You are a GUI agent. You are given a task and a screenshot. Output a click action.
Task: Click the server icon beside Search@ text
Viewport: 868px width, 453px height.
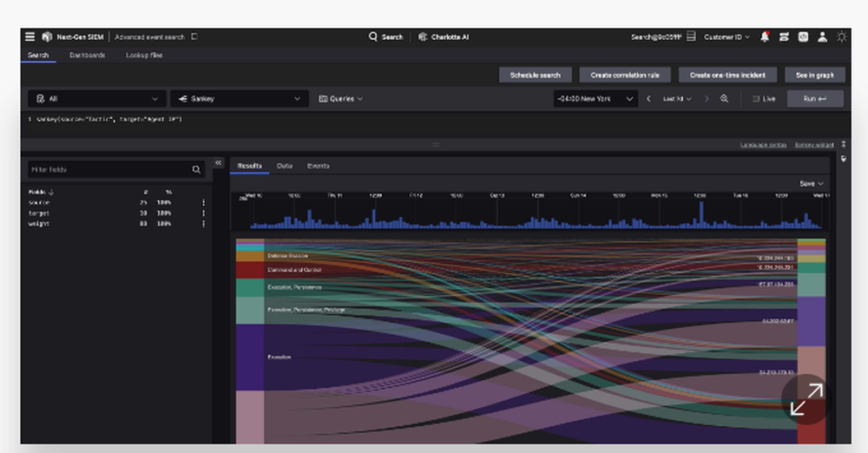(691, 36)
